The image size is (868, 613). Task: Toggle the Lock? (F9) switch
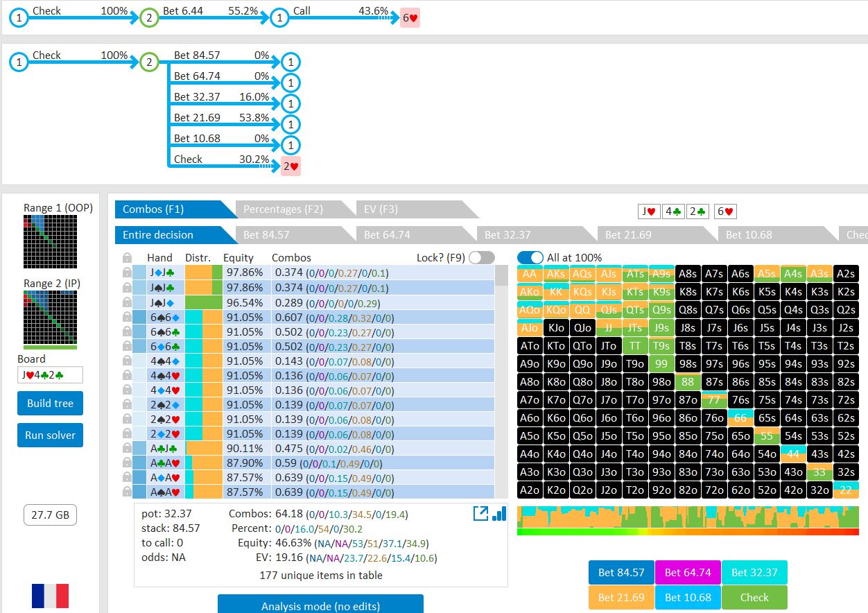(482, 257)
